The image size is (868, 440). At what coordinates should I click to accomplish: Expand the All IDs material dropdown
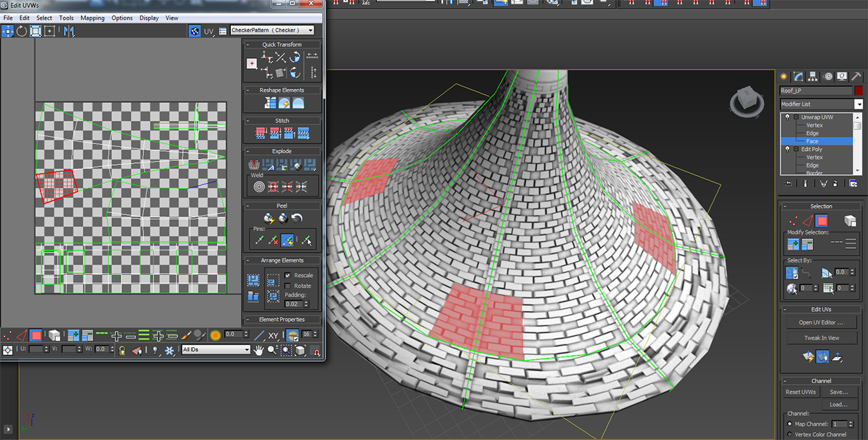(215, 349)
